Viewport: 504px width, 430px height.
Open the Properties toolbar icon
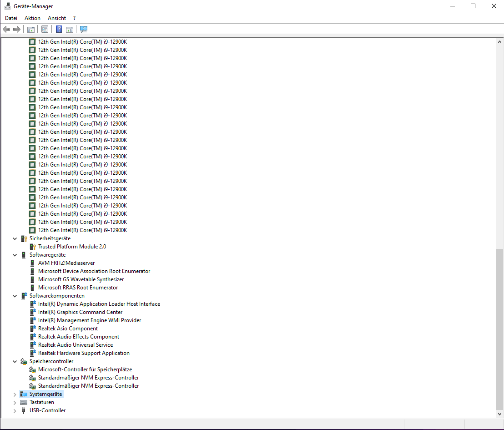click(x=45, y=29)
